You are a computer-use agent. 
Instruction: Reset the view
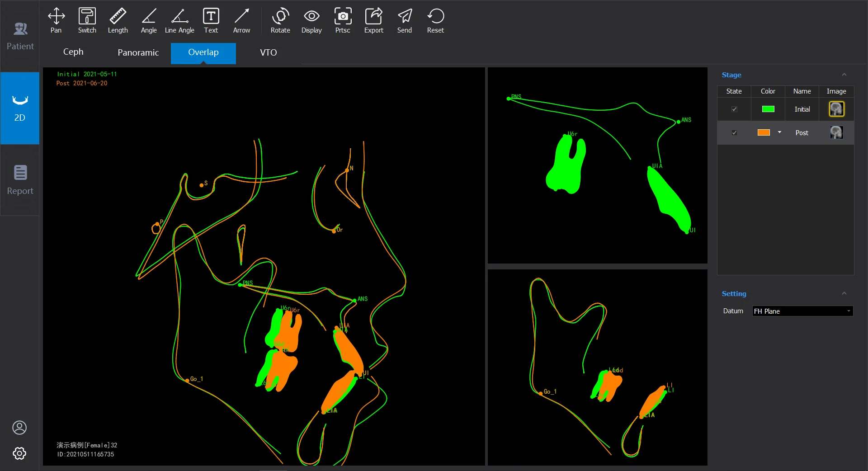click(435, 21)
